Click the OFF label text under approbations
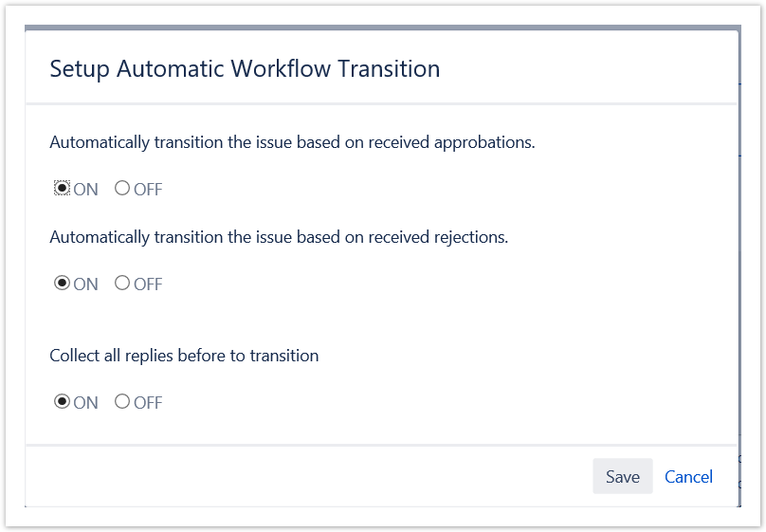The height and width of the screenshot is (532, 766). (x=148, y=190)
